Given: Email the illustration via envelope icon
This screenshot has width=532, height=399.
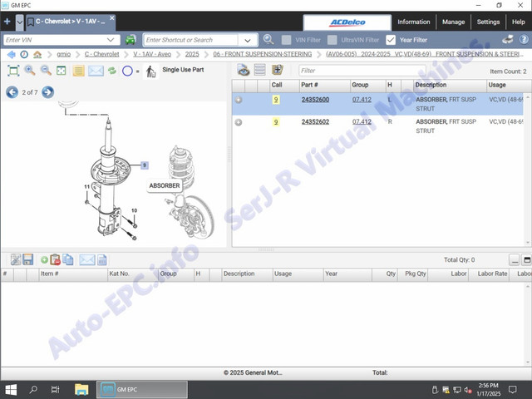Looking at the screenshot, I should [x=96, y=71].
